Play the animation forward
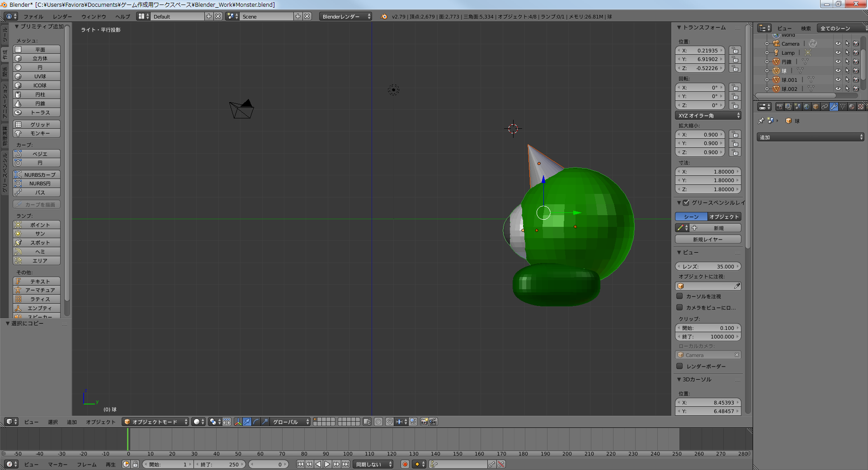This screenshot has height=470, width=868. 327,464
